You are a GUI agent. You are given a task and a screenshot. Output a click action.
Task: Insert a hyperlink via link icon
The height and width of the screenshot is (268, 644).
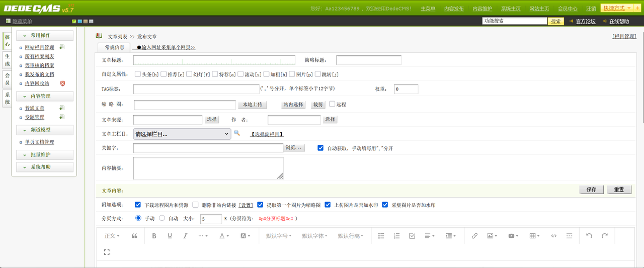(474, 236)
